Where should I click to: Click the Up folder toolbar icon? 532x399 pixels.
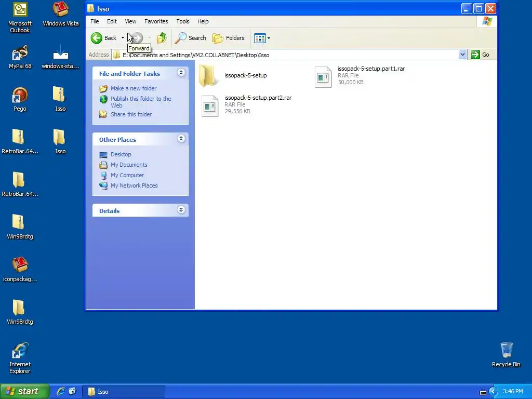coord(162,38)
